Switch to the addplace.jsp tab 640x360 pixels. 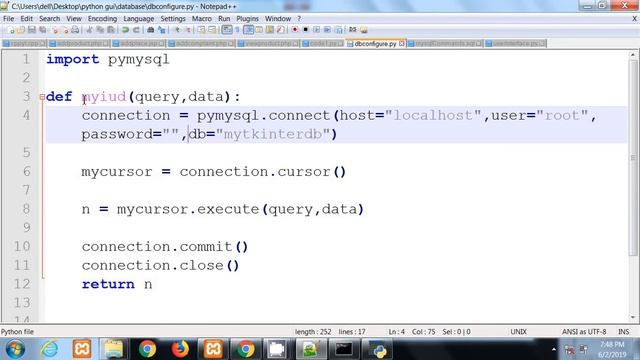pyautogui.click(x=138, y=43)
